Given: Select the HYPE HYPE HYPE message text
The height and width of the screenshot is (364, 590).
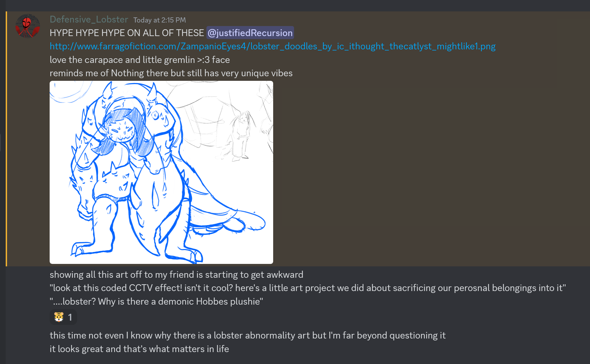Looking at the screenshot, I should tap(127, 33).
